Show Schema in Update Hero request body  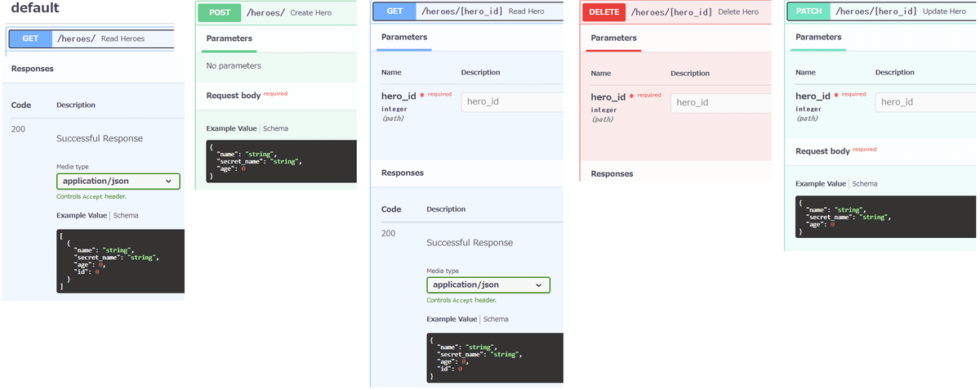(x=865, y=184)
